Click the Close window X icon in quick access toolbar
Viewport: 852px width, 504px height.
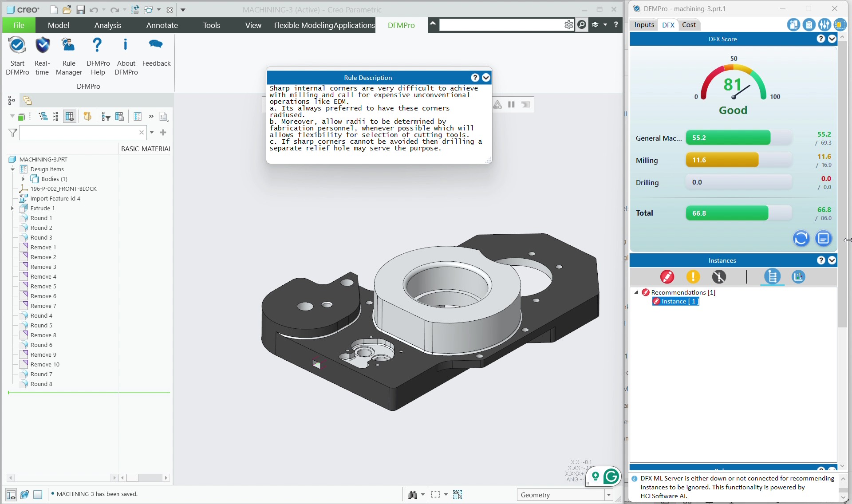[170, 10]
